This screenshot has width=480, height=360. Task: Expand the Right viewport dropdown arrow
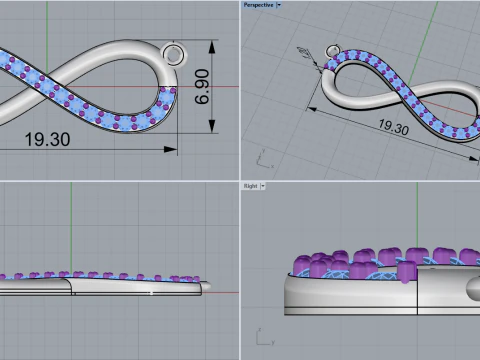(x=263, y=186)
